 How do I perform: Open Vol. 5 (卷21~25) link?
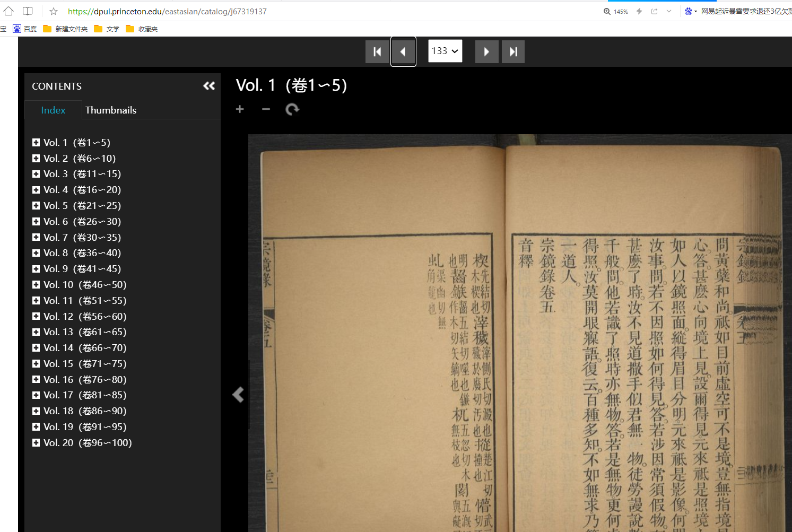[x=82, y=206]
